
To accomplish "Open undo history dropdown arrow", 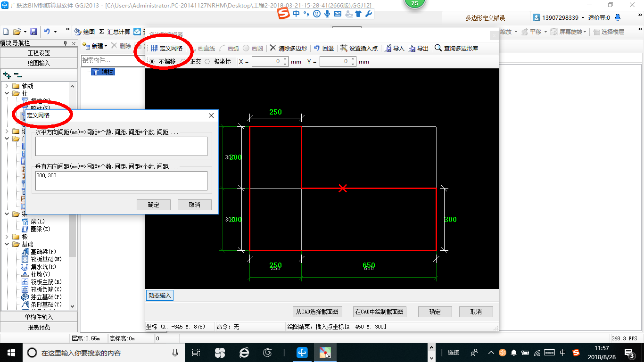I will tap(55, 32).
